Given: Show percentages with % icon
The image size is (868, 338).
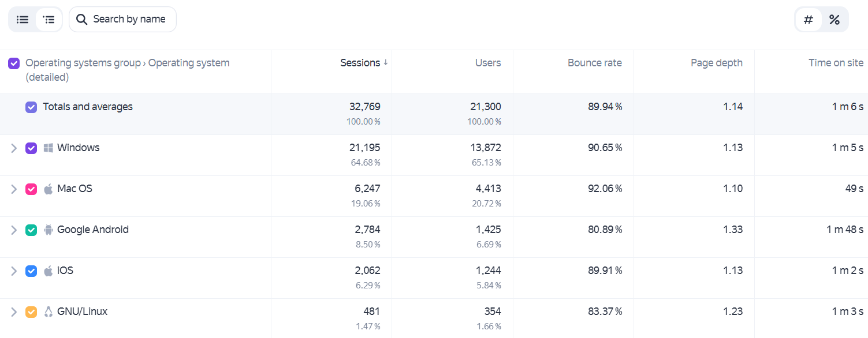Looking at the screenshot, I should click(835, 20).
